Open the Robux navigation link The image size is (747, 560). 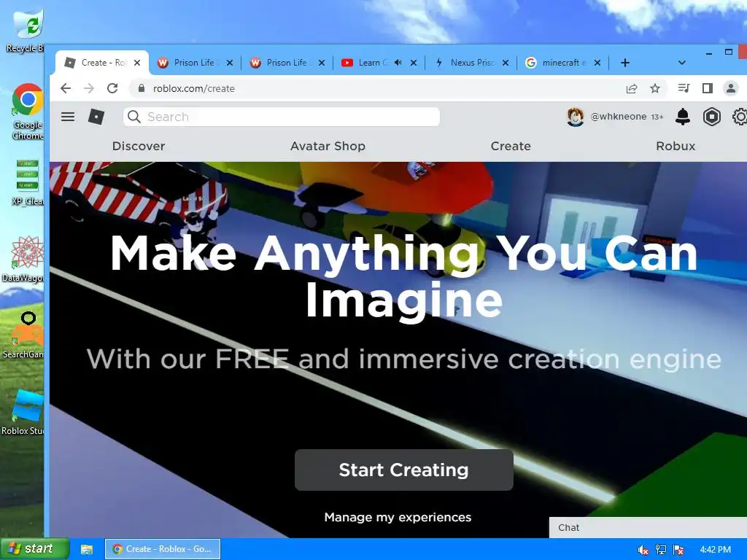click(x=676, y=146)
